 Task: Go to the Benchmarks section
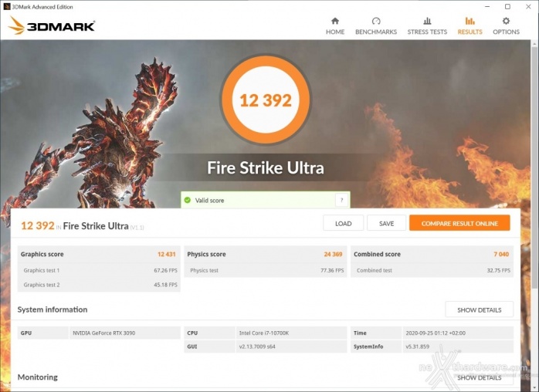click(376, 26)
